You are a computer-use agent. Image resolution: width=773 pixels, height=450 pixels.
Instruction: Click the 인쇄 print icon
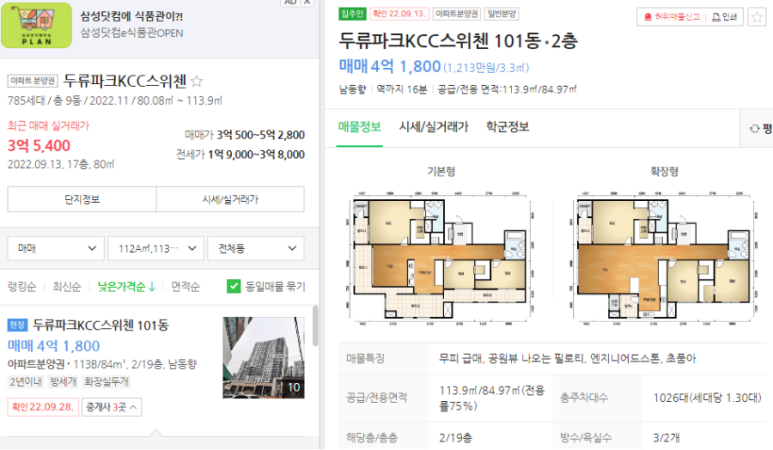pyautogui.click(x=715, y=17)
